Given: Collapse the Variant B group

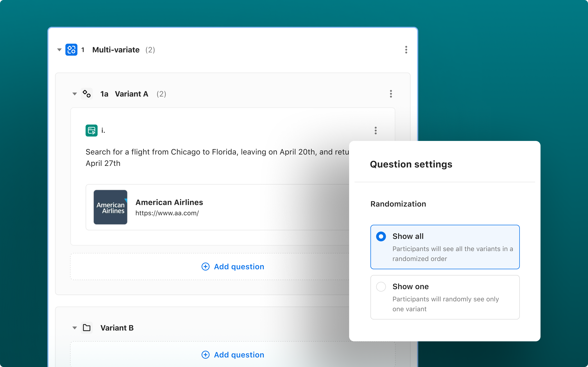Looking at the screenshot, I should coord(75,328).
